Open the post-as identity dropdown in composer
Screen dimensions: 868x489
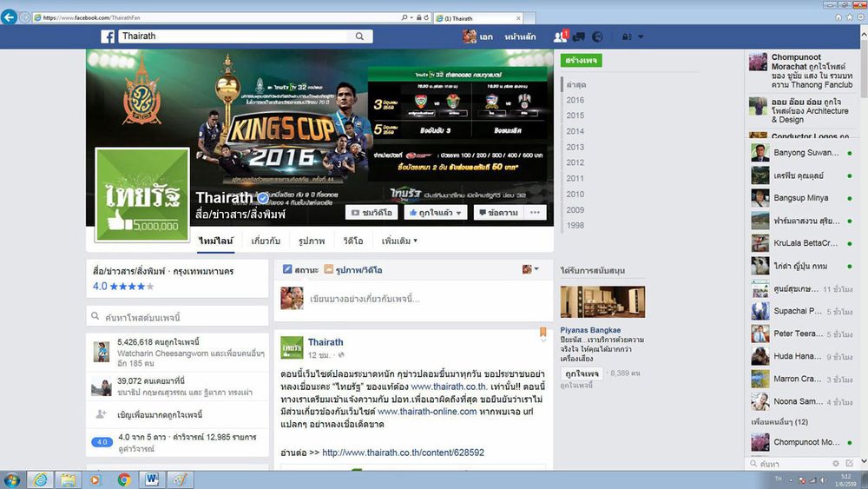(x=530, y=269)
